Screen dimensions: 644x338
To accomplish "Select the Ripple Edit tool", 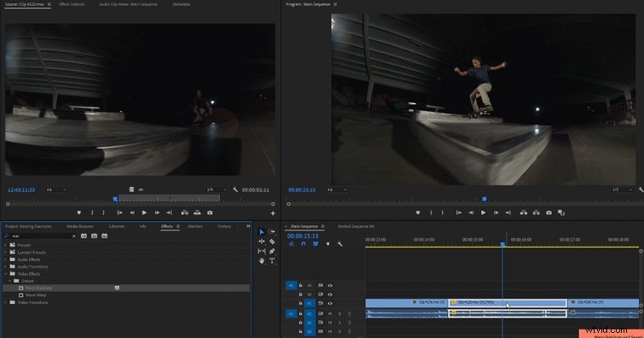I will (x=262, y=242).
